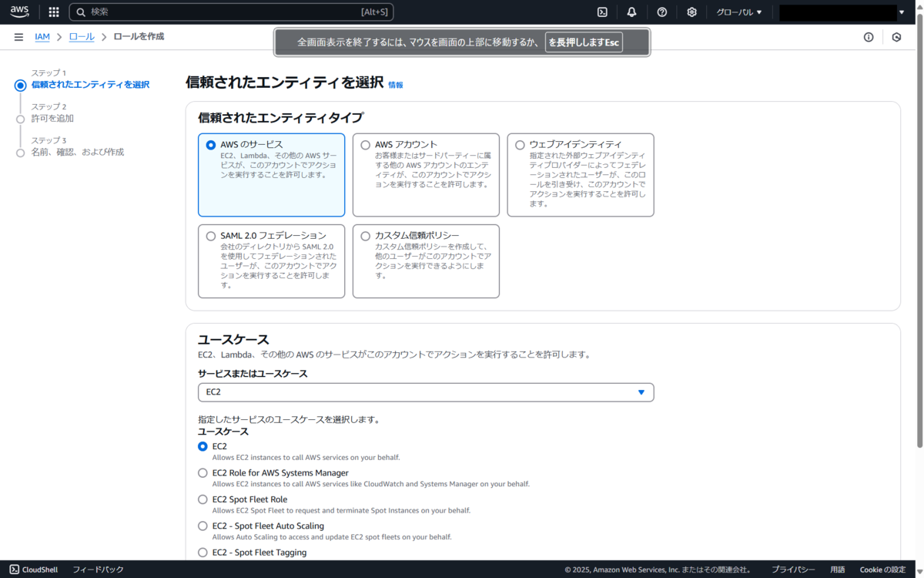Select the AWS アカウント entity type
This screenshot has height=578, width=924.
click(x=426, y=175)
